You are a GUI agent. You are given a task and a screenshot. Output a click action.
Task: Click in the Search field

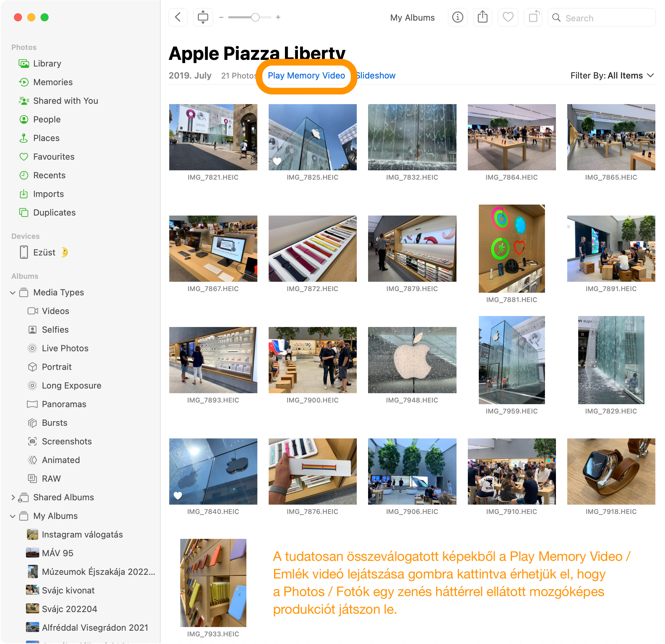[602, 18]
